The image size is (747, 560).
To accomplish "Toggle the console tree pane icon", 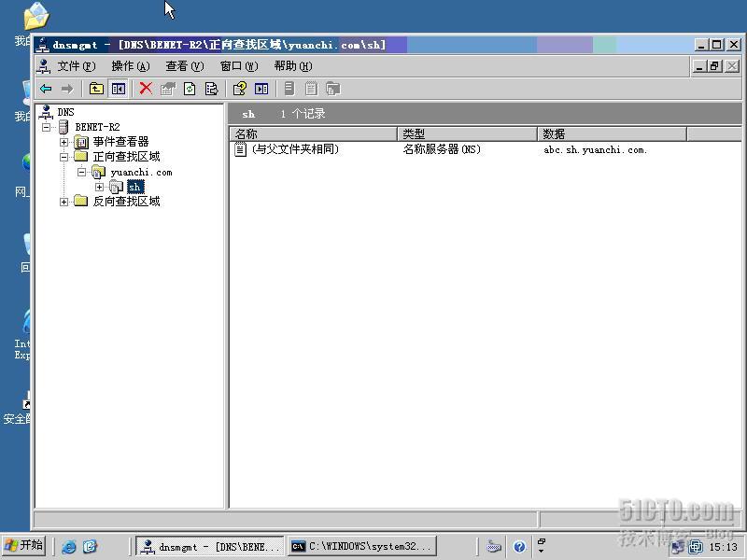I will (x=119, y=89).
